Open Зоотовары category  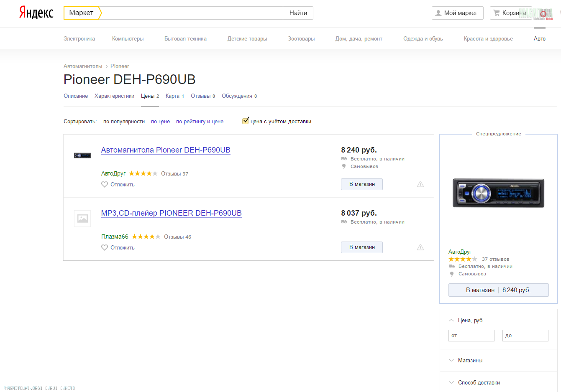(x=301, y=38)
